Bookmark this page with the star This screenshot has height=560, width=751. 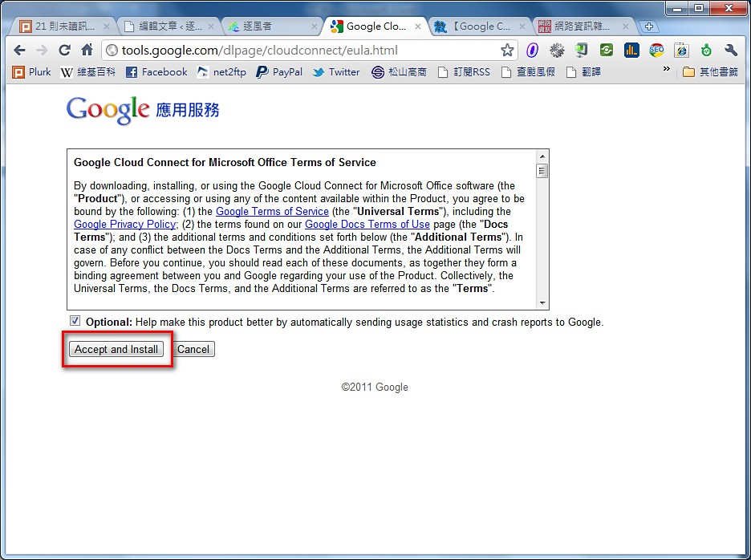507,50
